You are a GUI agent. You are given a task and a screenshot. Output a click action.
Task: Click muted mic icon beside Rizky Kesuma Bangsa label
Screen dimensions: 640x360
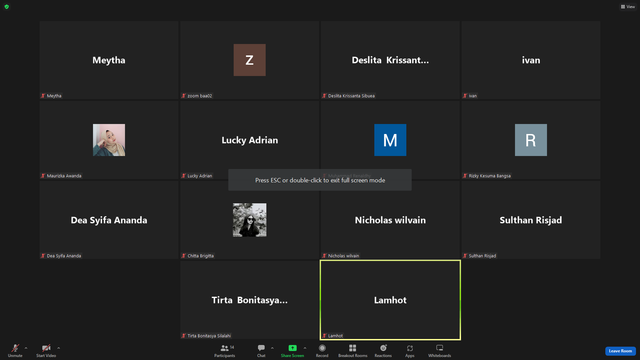[465, 176]
